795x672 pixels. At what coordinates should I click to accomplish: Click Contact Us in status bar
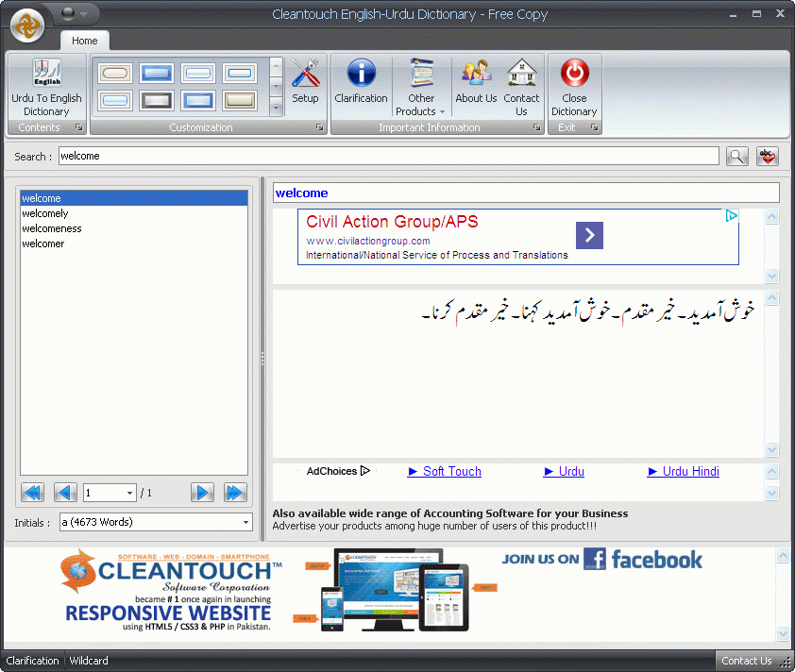746,661
